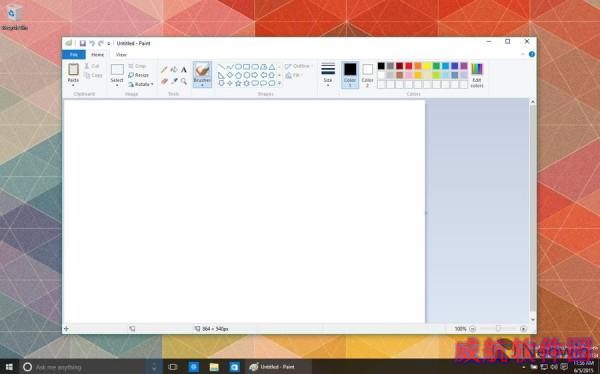Select the Magnifier tool
This screenshot has height=374, width=600.
click(x=184, y=81)
